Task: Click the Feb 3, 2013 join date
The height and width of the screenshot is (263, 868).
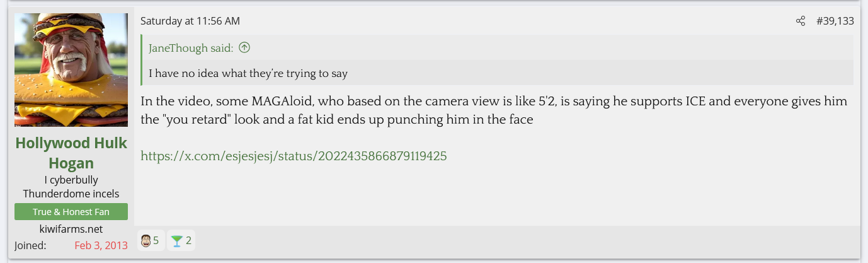Action: point(101,245)
